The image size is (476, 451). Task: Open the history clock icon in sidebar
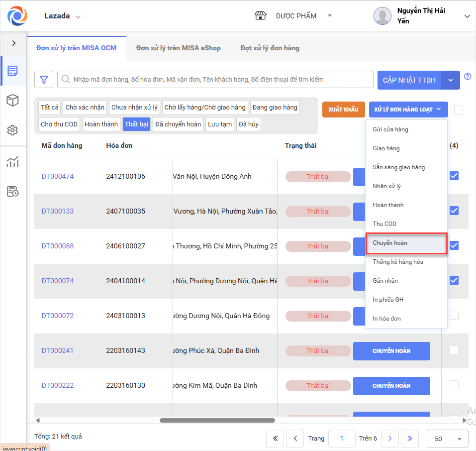point(13,192)
